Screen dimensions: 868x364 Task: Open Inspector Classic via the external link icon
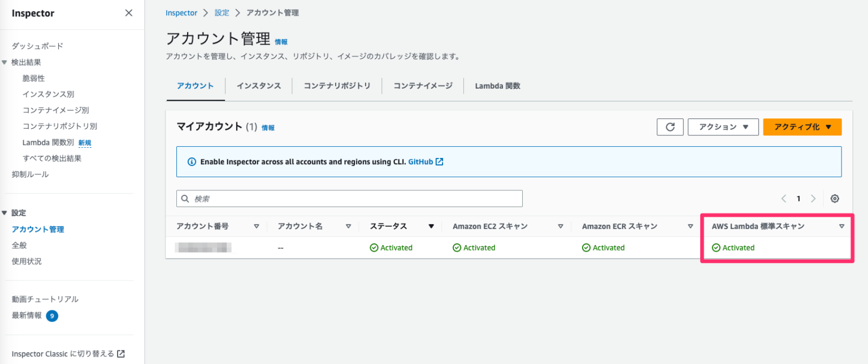119,353
